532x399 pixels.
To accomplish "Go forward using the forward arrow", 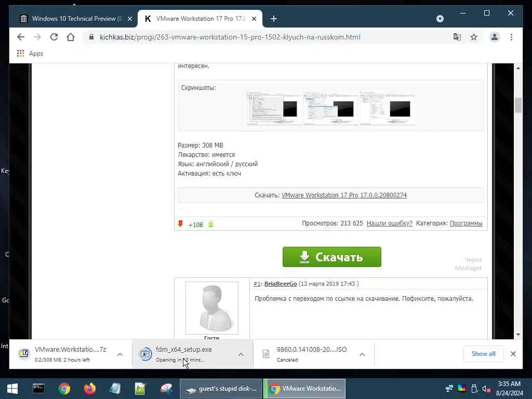I will [37, 37].
